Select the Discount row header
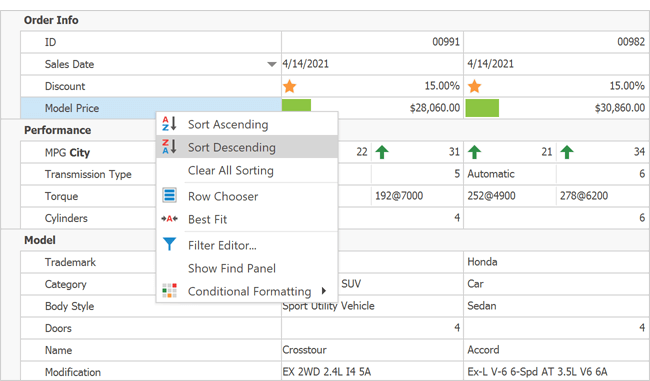The width and height of the screenshot is (650, 381). pos(151,86)
